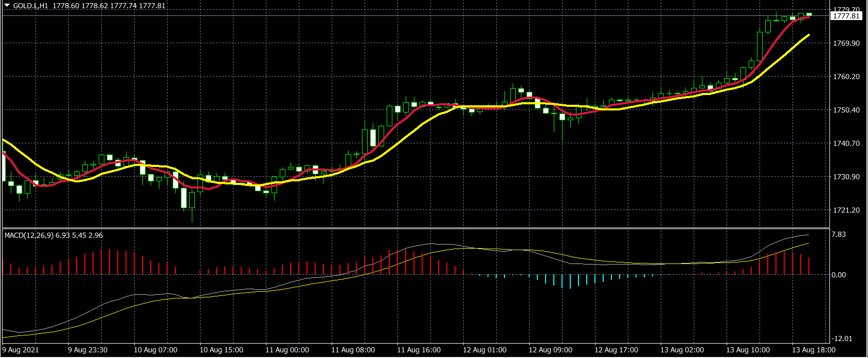Click the 11 Aug 16:00 time label
This screenshot has width=868, height=358.
419,350
